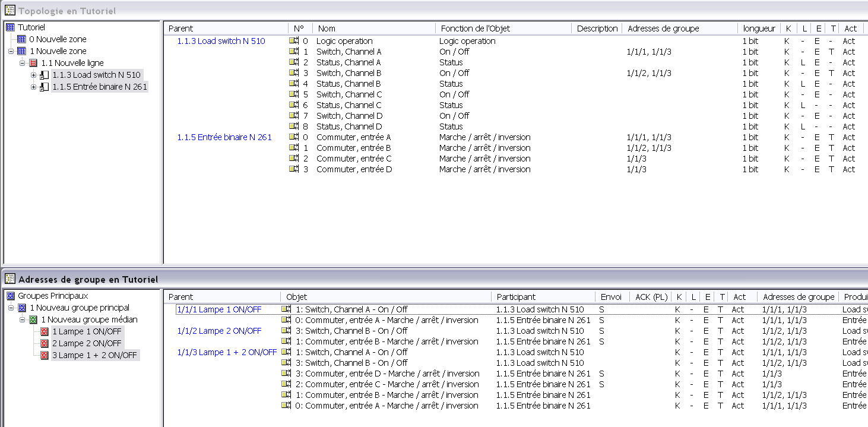Click the Groupes Principaux root icon
The height and width of the screenshot is (427, 868).
tap(10, 296)
